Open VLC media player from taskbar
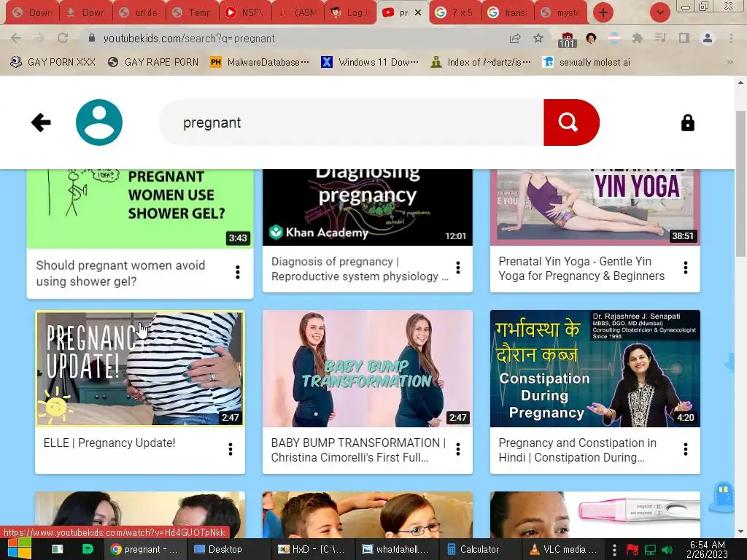Image resolution: width=747 pixels, height=560 pixels. click(x=564, y=549)
